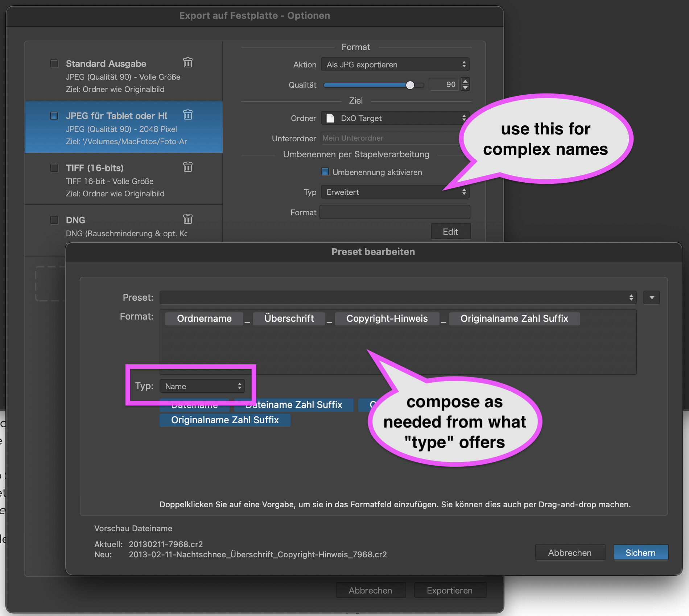Enable the Standard Ausgabe checkbox

tap(54, 64)
